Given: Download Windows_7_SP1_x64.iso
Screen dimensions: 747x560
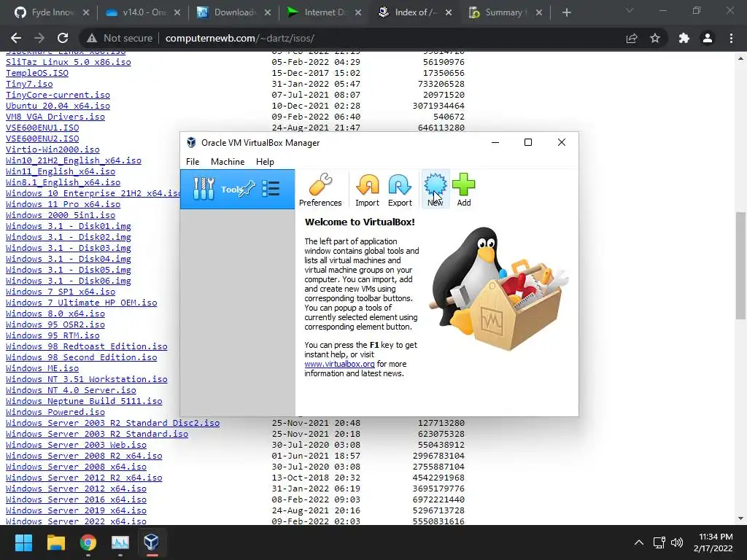Looking at the screenshot, I should (x=61, y=292).
